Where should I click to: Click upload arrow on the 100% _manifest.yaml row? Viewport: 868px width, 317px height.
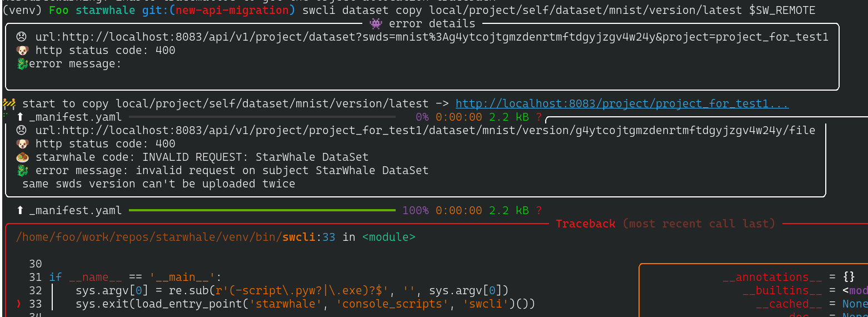point(21,211)
